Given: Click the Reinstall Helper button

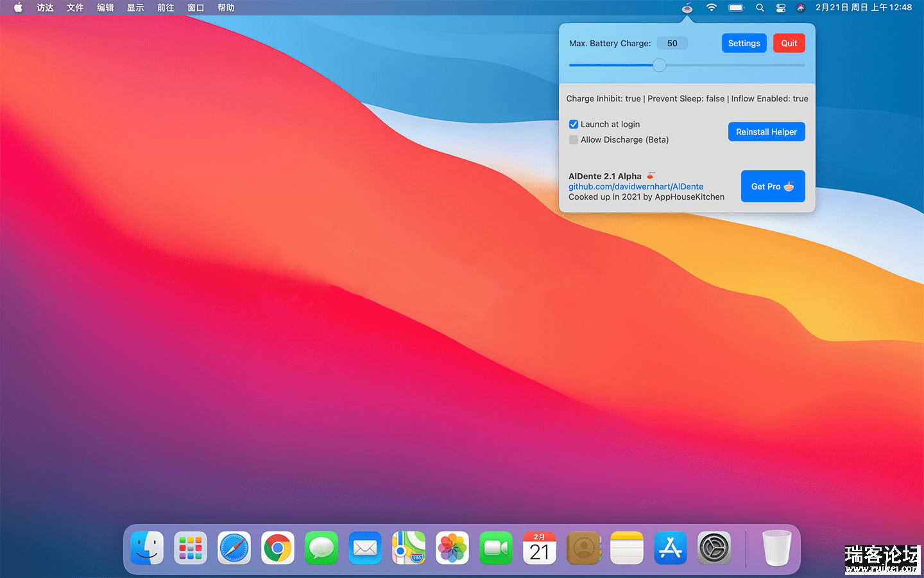Looking at the screenshot, I should point(766,132).
